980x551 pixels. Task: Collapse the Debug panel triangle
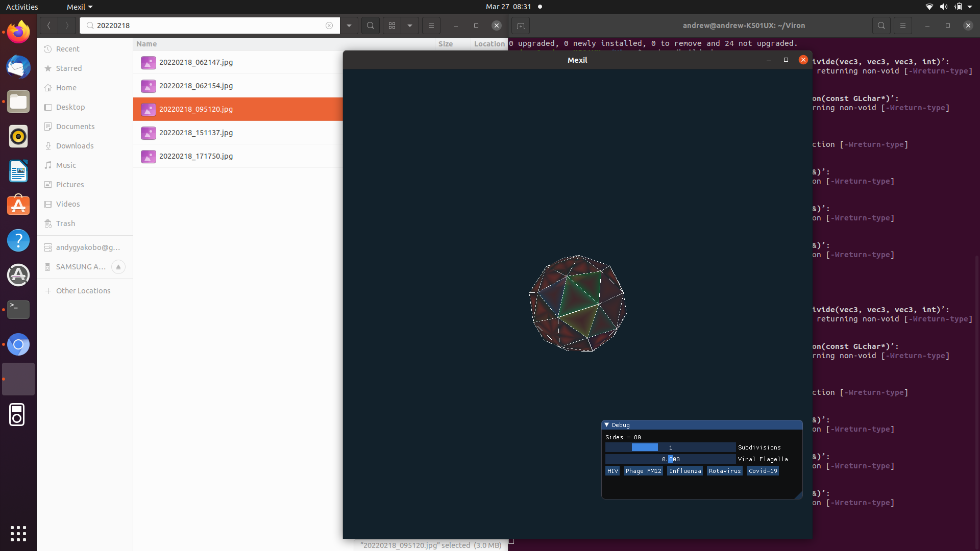tap(607, 425)
